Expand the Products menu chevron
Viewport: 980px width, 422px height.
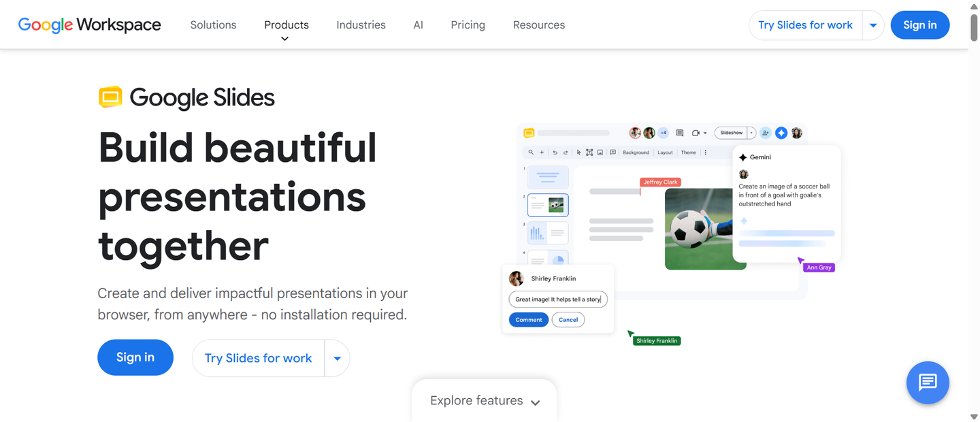pyautogui.click(x=284, y=39)
